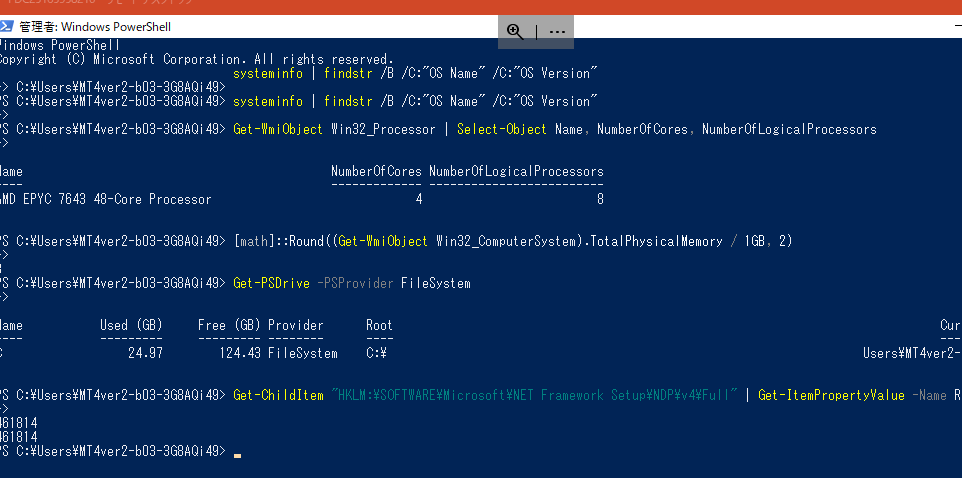Viewport: 962px width, 478px height.
Task: Click the FileSystem provider value
Action: click(302, 353)
